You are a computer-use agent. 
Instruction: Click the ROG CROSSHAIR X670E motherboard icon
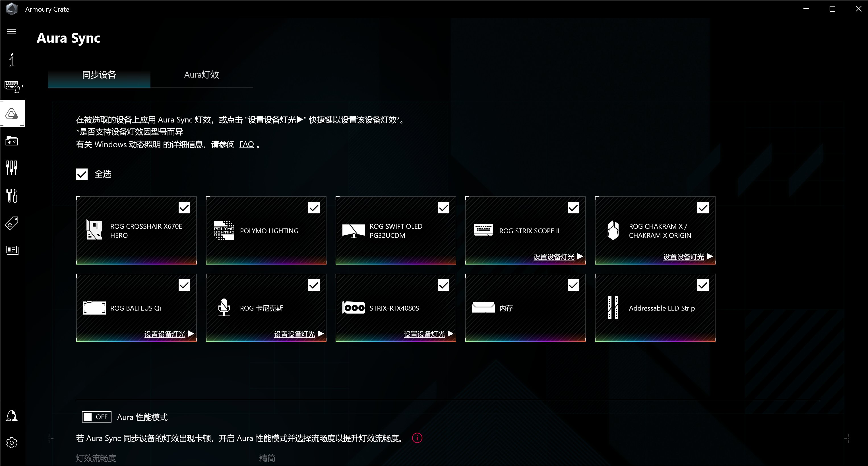coord(94,230)
